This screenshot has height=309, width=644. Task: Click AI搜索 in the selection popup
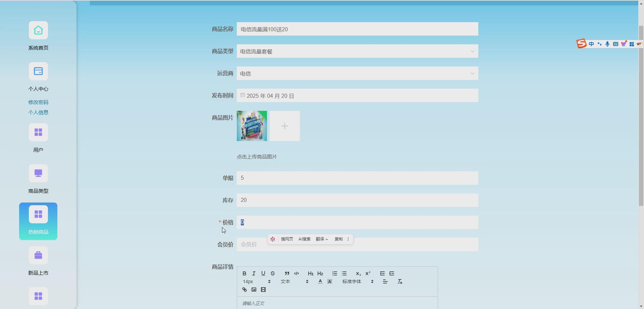coord(305,239)
